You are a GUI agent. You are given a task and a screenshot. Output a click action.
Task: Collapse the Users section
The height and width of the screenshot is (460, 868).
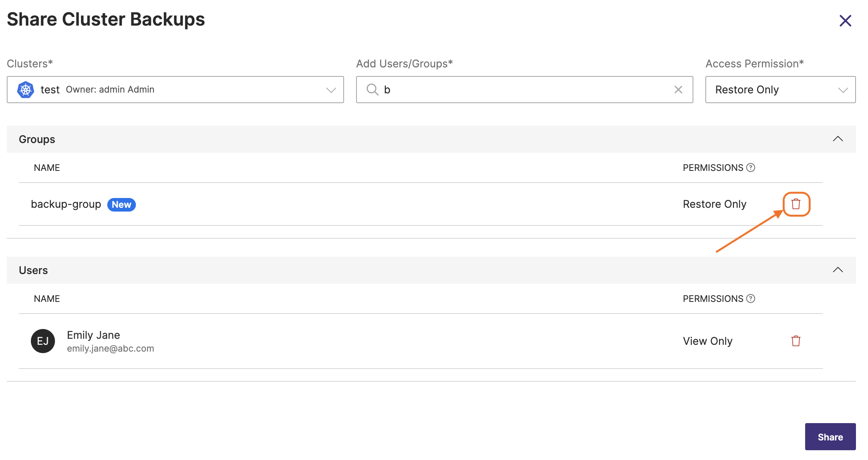click(838, 270)
